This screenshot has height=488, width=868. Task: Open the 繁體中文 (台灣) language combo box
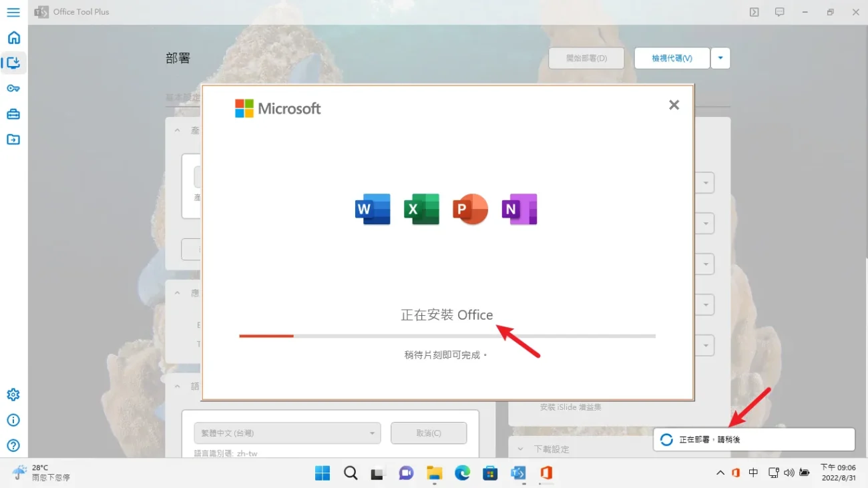[x=287, y=433]
